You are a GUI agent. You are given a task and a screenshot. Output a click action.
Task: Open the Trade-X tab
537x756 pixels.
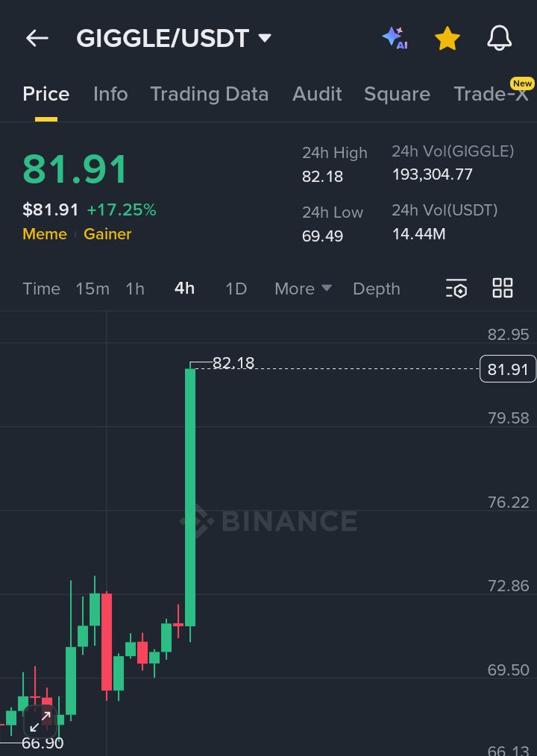pyautogui.click(x=492, y=94)
